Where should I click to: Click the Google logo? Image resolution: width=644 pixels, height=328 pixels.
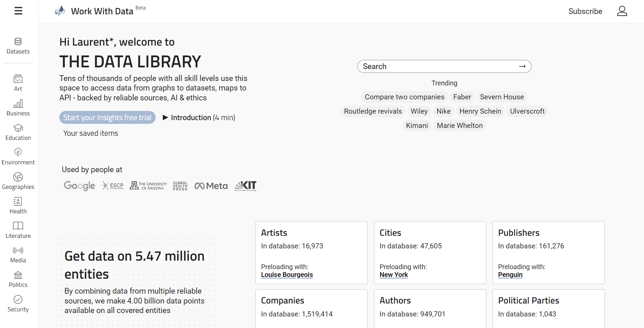tap(79, 186)
